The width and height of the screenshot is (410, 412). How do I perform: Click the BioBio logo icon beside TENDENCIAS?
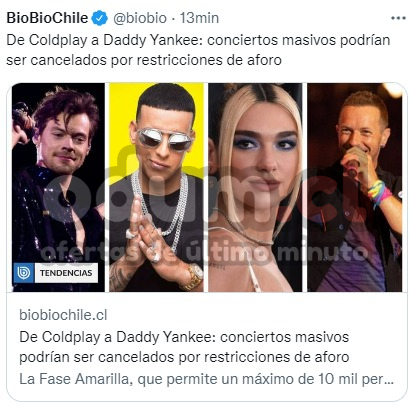pos(24,273)
